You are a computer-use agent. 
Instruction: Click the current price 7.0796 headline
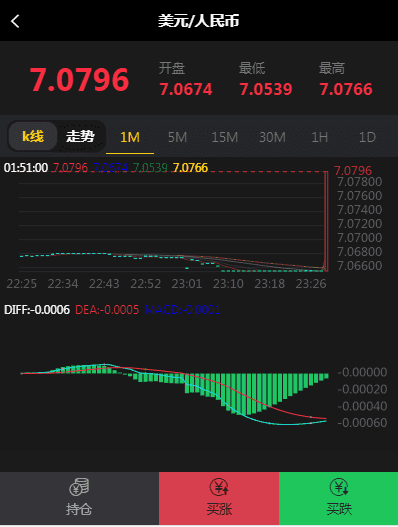(x=80, y=80)
